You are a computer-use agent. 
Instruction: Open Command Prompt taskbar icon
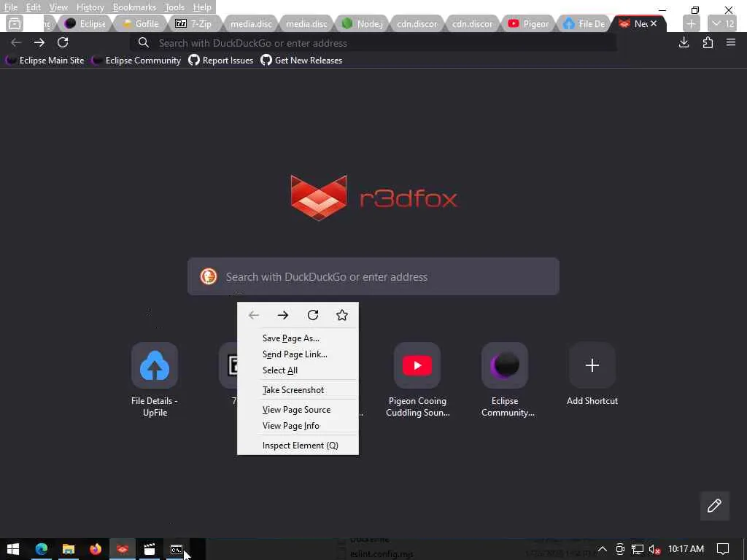177,549
